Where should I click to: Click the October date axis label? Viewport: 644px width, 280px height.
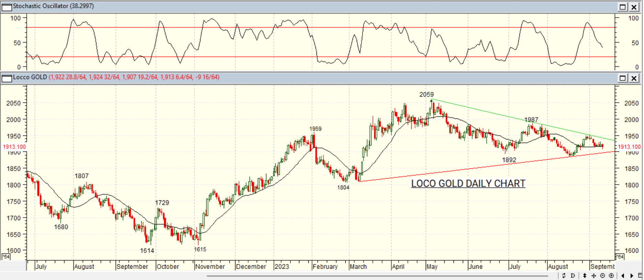pyautogui.click(x=168, y=267)
